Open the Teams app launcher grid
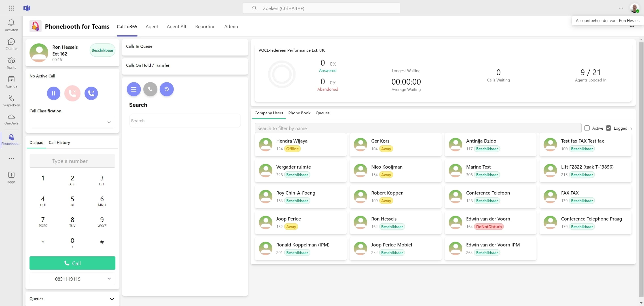Viewport: 644px width, 306px height. pyautogui.click(x=11, y=8)
